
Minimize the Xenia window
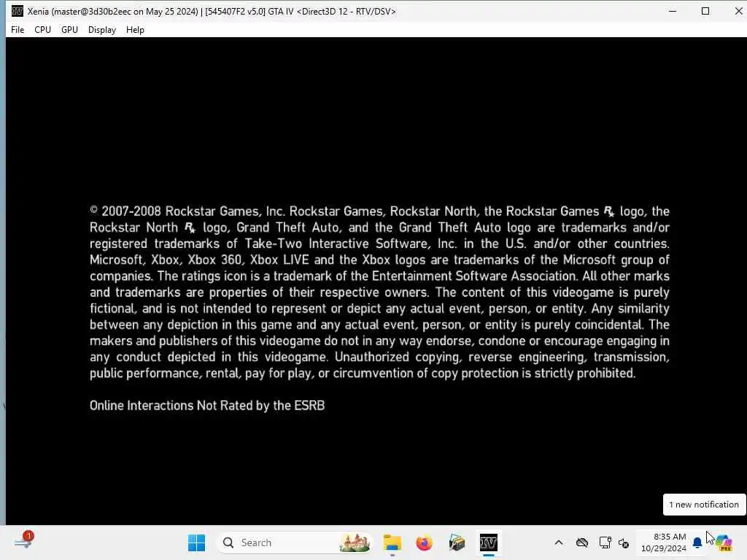tap(673, 11)
